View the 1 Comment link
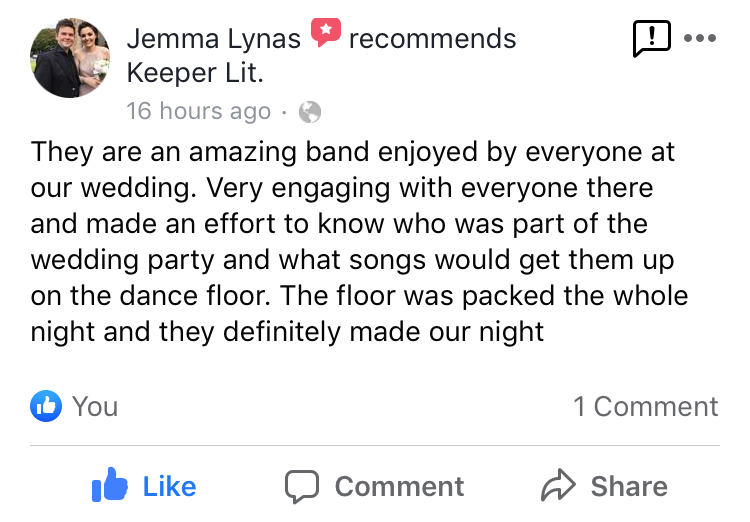The width and height of the screenshot is (750, 522). [645, 406]
